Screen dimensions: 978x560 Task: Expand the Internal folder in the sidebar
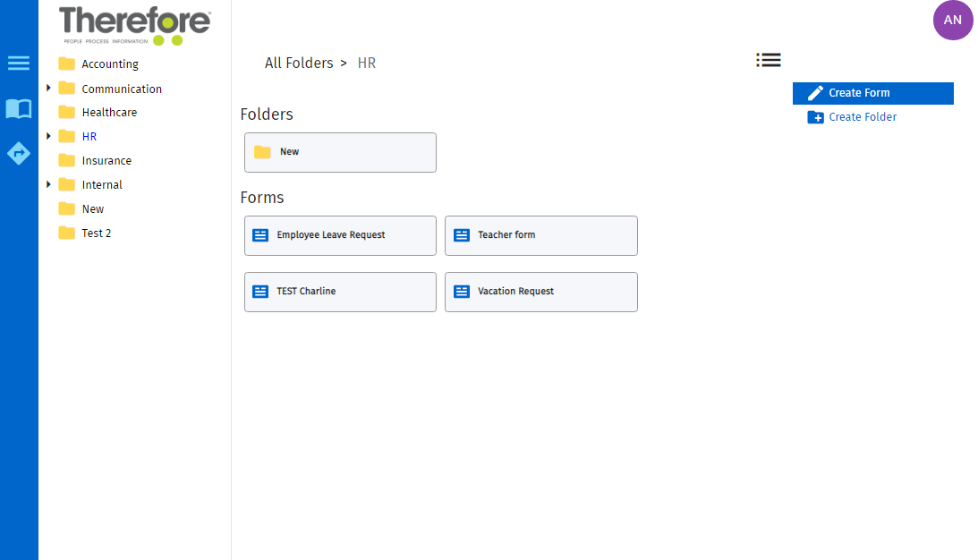49,184
